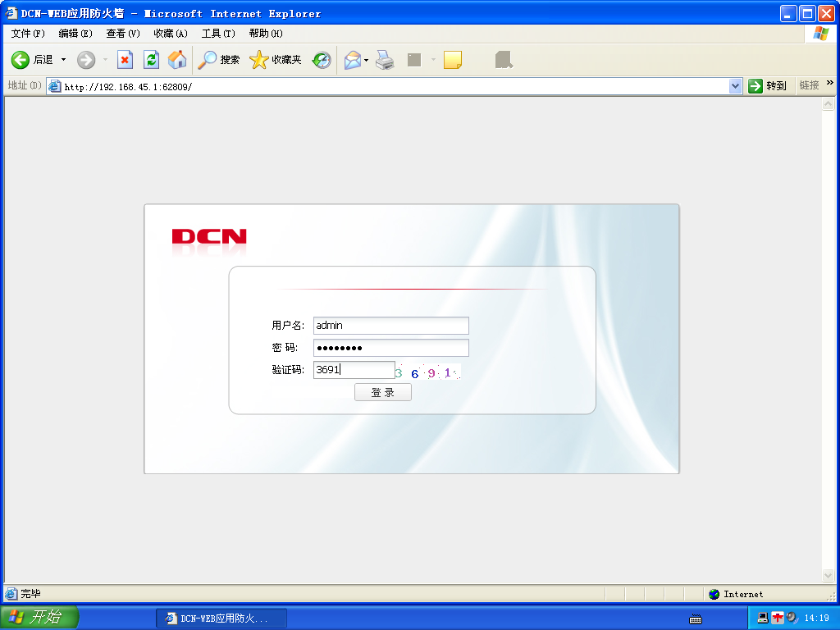
Task: Click the 转到 (Go) button
Action: (x=767, y=85)
